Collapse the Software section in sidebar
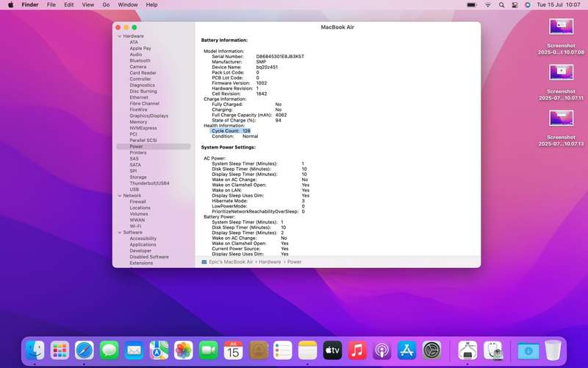Viewport: 588px width, 368px height. point(120,233)
